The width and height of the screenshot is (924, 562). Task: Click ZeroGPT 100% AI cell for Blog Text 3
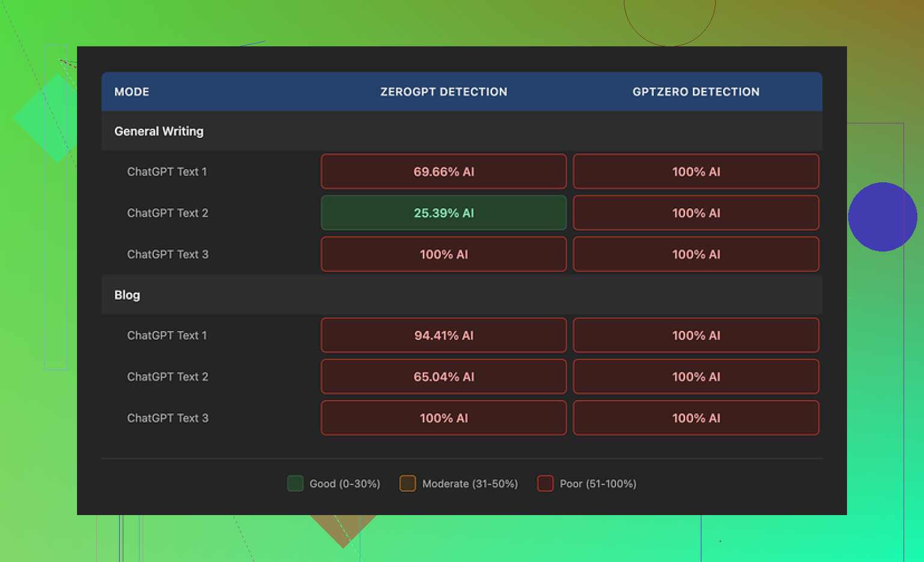coord(443,418)
